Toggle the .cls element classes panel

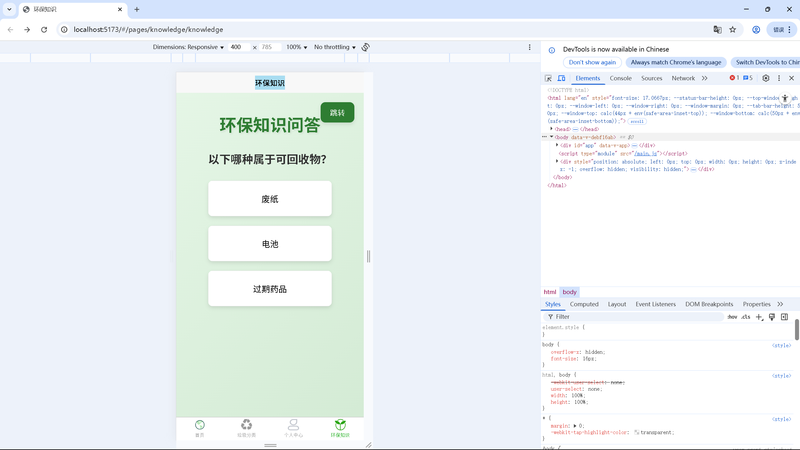coord(746,317)
